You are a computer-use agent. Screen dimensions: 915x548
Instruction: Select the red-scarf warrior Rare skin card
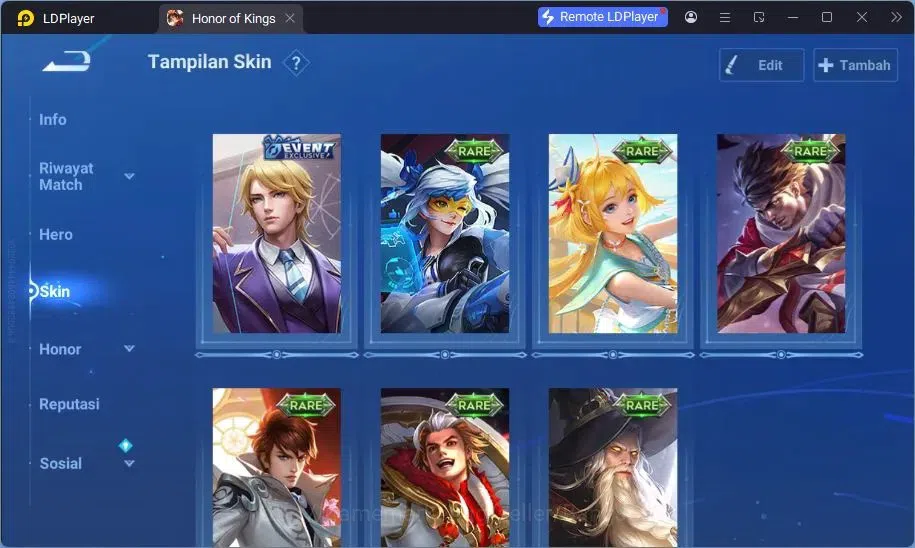click(x=781, y=233)
